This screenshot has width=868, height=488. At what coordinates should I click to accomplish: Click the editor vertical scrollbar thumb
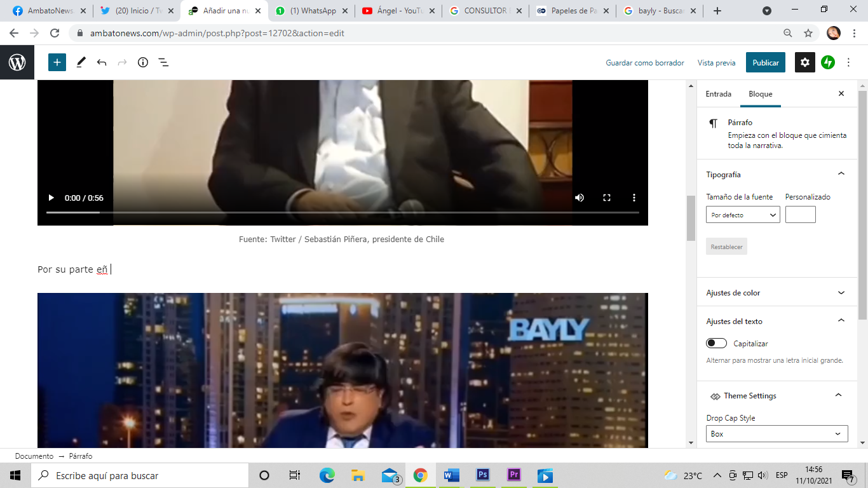click(691, 218)
